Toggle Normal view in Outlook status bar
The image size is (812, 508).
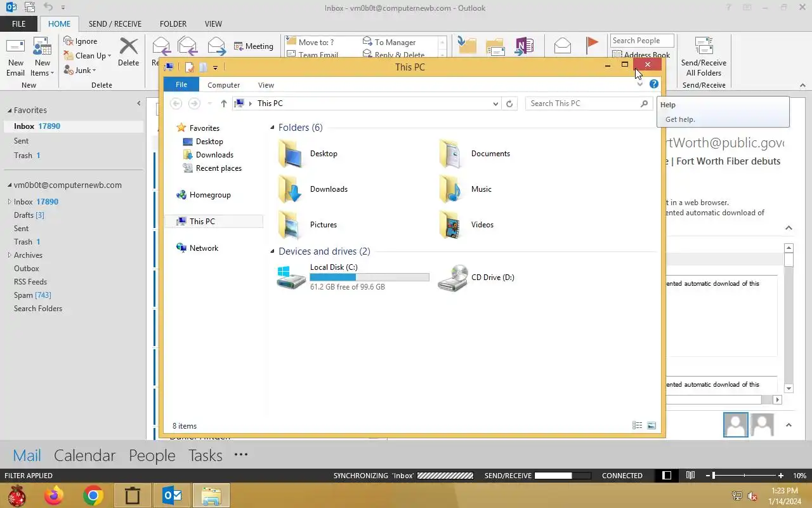(666, 476)
